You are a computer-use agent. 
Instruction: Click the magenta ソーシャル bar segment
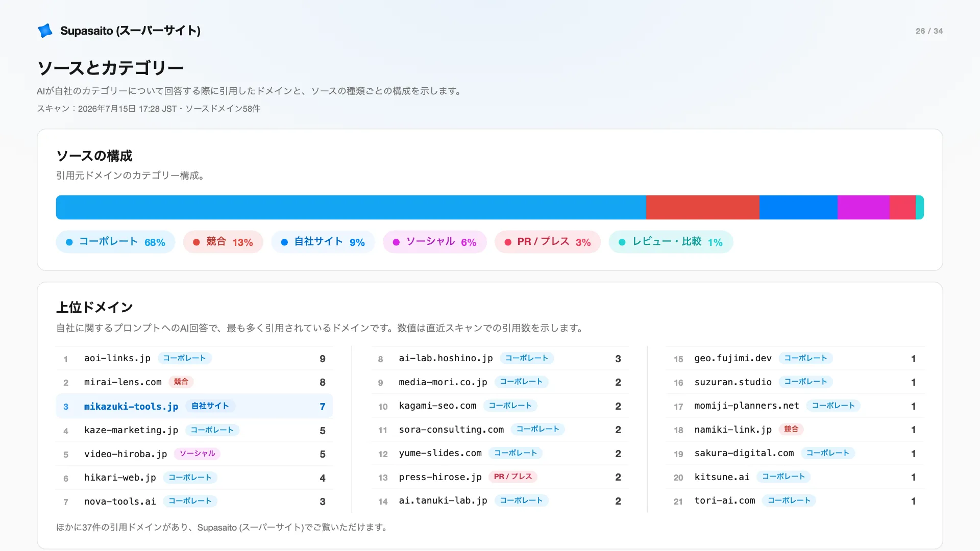[x=864, y=207]
